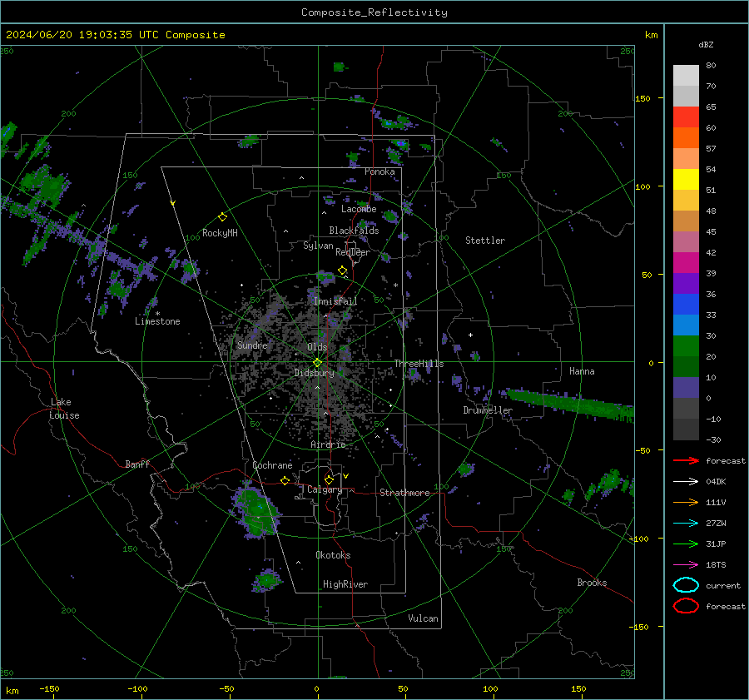Image resolution: width=749 pixels, height=700 pixels.
Task: Click the 'ThreeHills' town label
Action: pos(419,364)
